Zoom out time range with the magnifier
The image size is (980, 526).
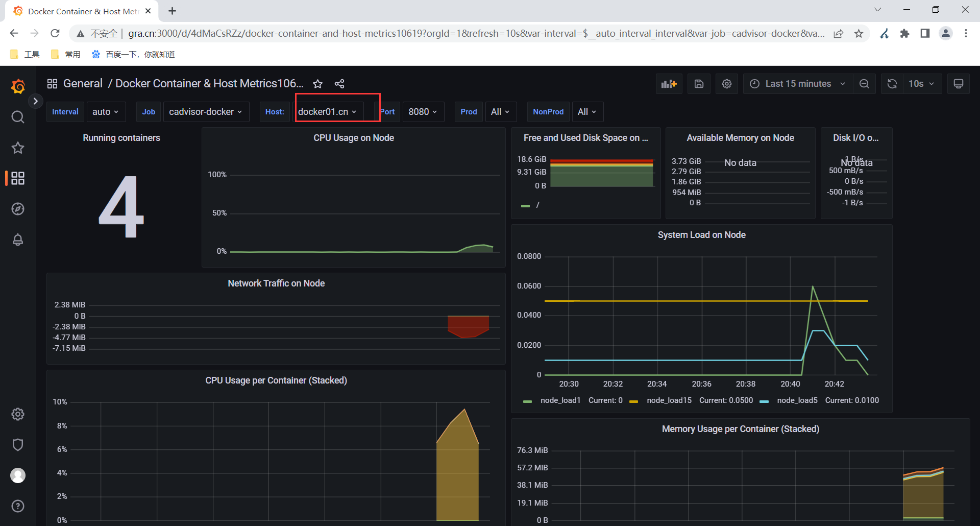tap(864, 84)
